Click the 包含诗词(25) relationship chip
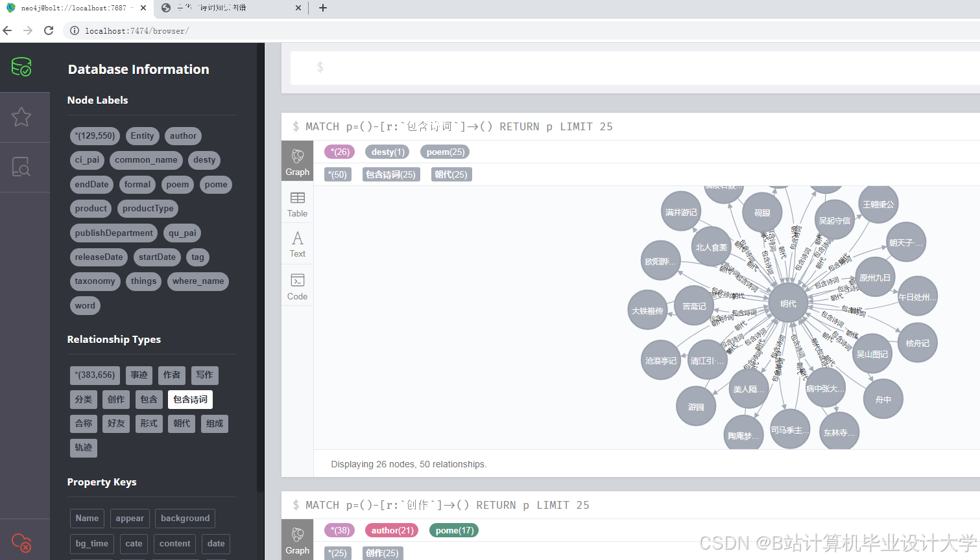 391,175
